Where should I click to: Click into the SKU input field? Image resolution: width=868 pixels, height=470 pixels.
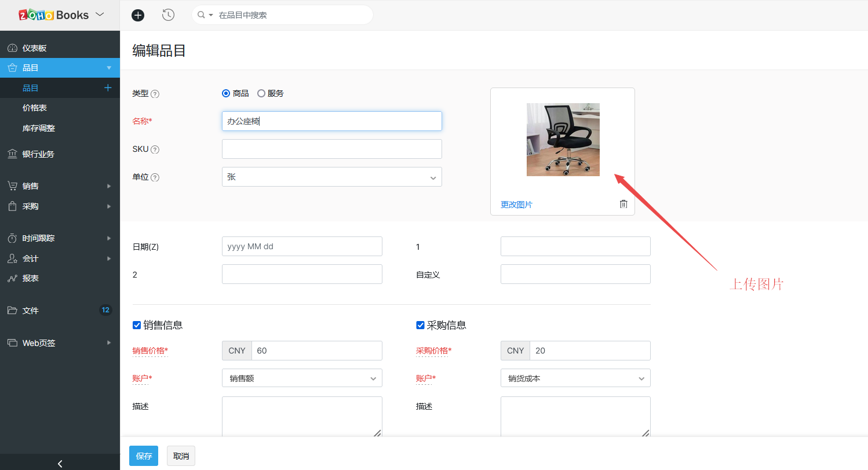[x=331, y=149]
